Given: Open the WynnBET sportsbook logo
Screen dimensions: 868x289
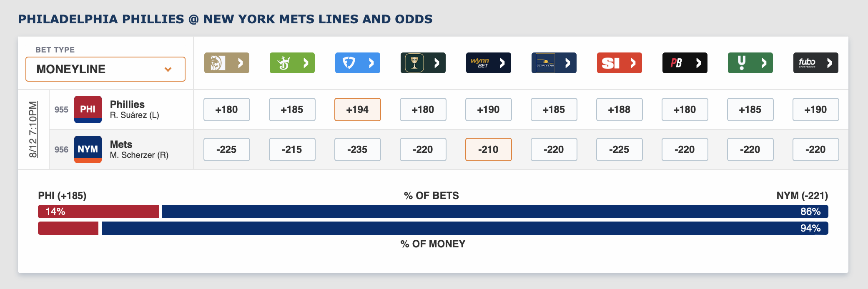Looking at the screenshot, I should [488, 63].
